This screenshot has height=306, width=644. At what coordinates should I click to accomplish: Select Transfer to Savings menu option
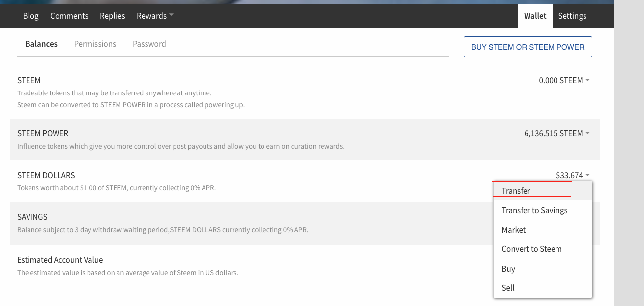[x=534, y=210]
